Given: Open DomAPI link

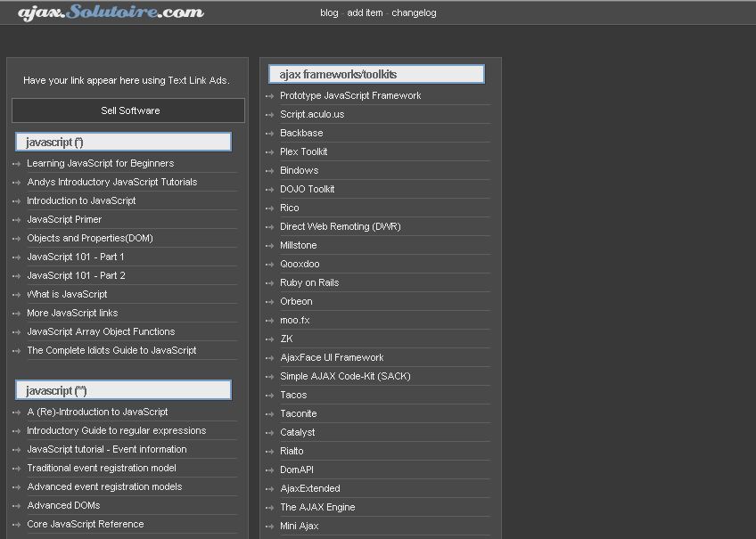Looking at the screenshot, I should point(297,470).
